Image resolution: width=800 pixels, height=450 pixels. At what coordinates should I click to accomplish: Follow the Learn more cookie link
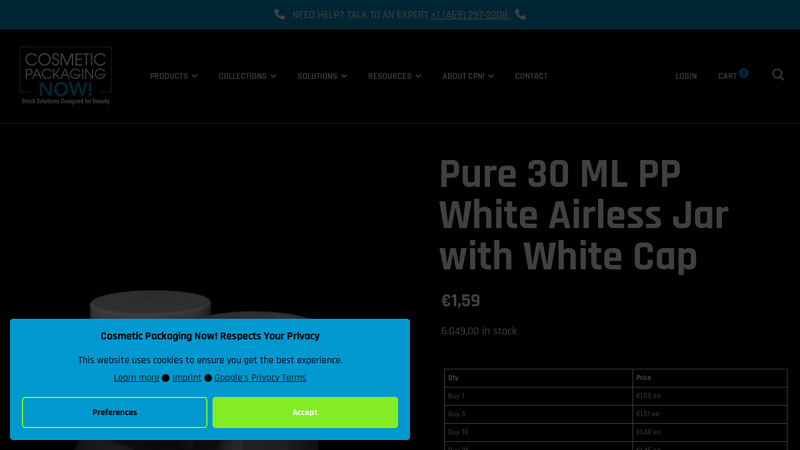136,378
